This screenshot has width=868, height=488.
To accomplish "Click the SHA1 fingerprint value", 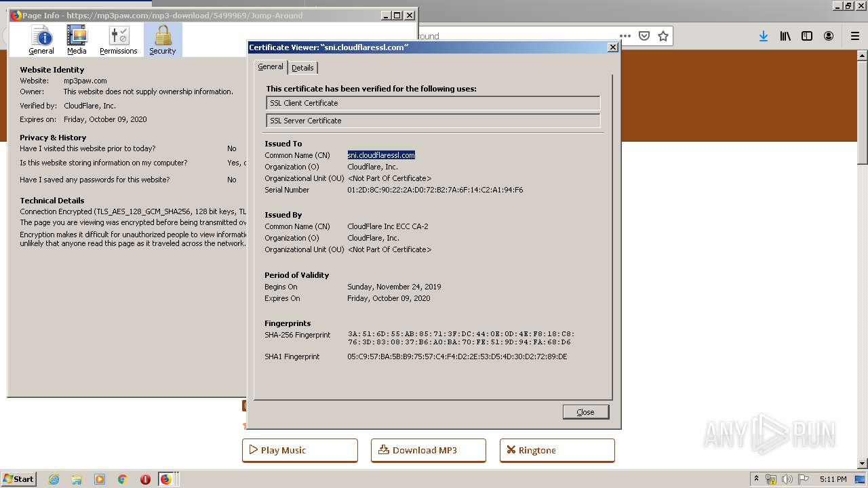I will point(457,357).
